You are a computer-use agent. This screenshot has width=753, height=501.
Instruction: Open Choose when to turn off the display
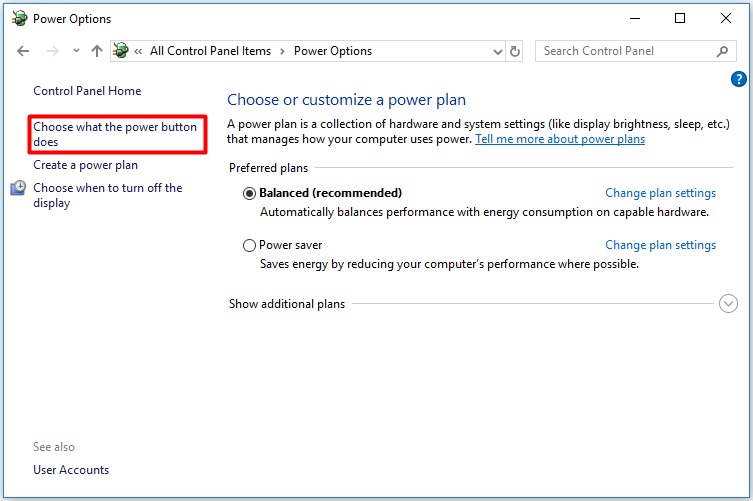(x=108, y=195)
